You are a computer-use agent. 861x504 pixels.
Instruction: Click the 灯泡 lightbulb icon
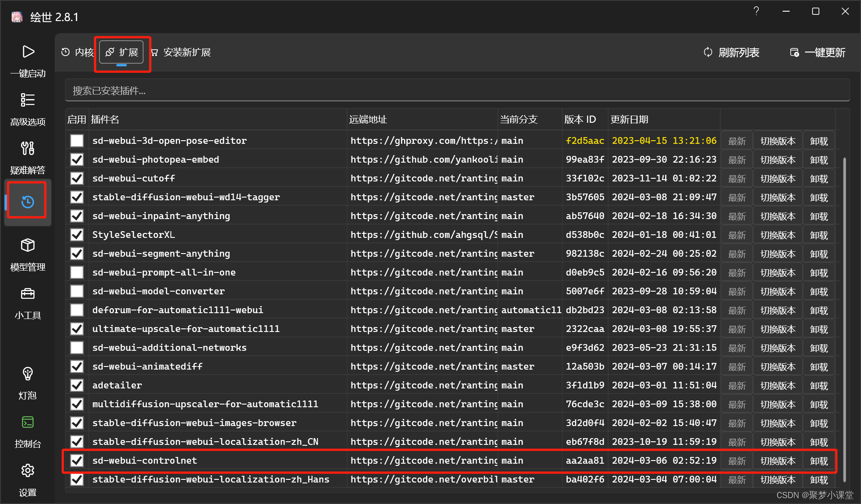pyautogui.click(x=28, y=374)
